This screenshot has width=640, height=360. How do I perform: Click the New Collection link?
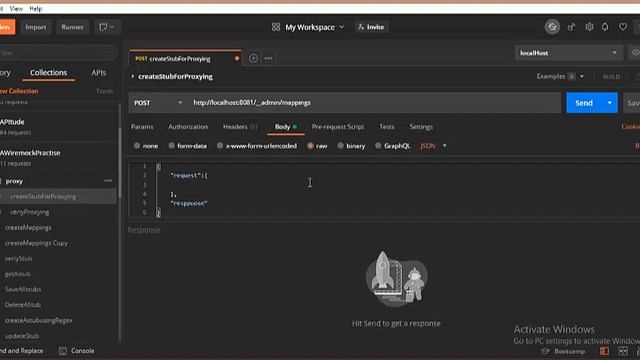tap(19, 91)
